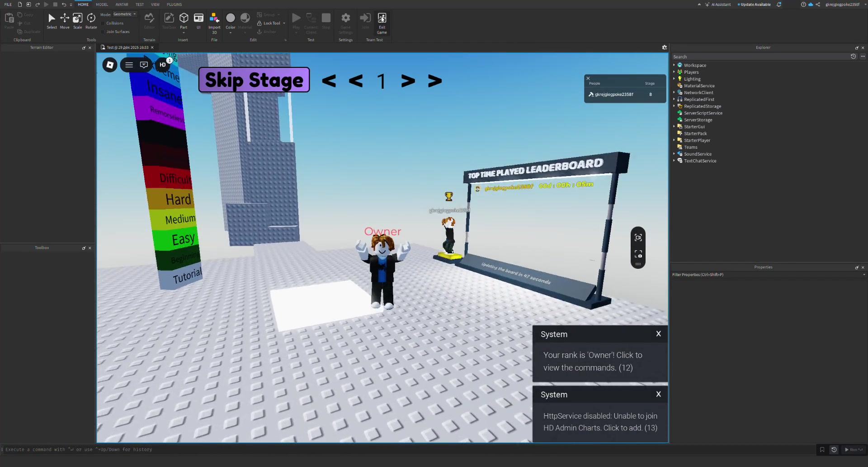Activate the Scale tool

tap(78, 20)
